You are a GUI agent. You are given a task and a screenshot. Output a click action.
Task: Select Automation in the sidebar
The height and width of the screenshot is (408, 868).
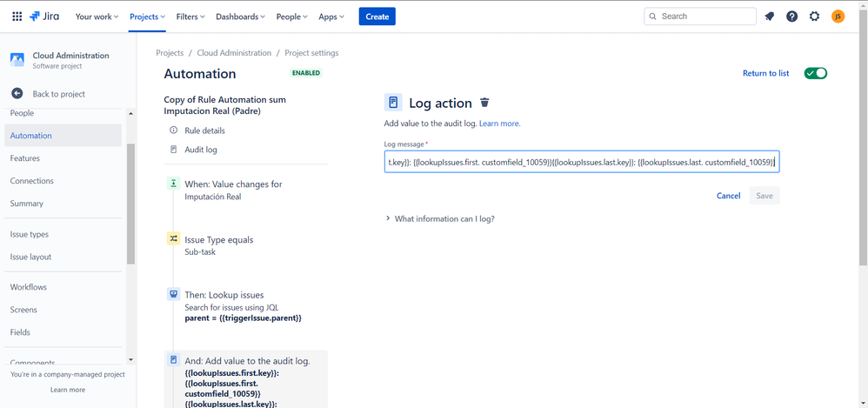click(x=63, y=136)
